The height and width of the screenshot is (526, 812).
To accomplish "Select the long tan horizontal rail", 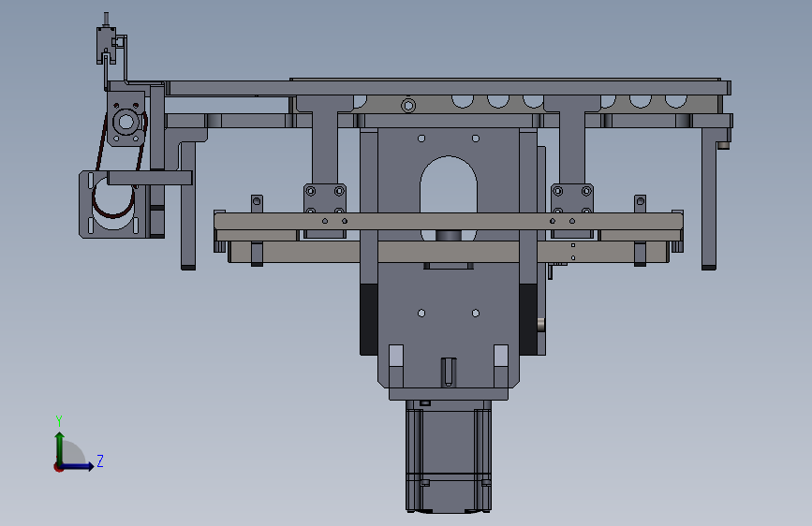I will [449, 221].
